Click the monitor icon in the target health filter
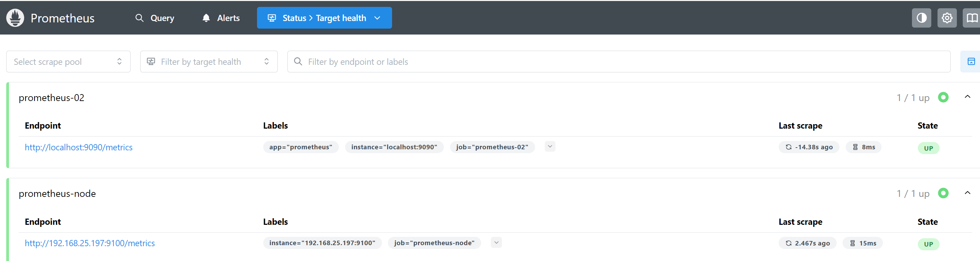Screen dimensions: 980x261 pos(151,62)
